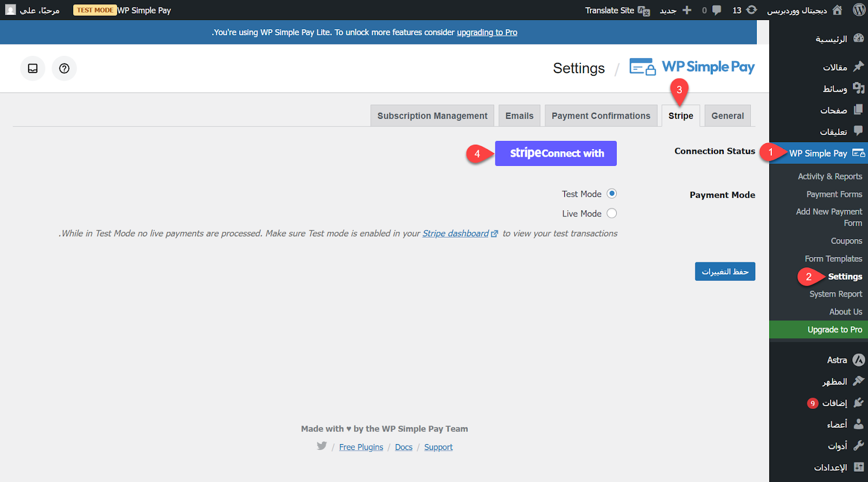Screen dimensions: 868x482
Task: Open the comments bubble icon in admin bar
Action: pyautogui.click(x=717, y=10)
